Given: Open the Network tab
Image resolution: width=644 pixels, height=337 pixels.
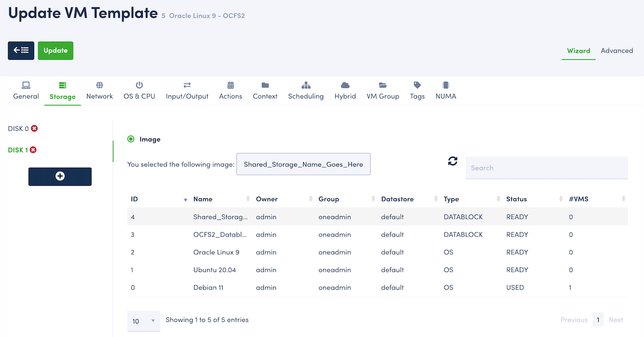Looking at the screenshot, I should point(100,91).
